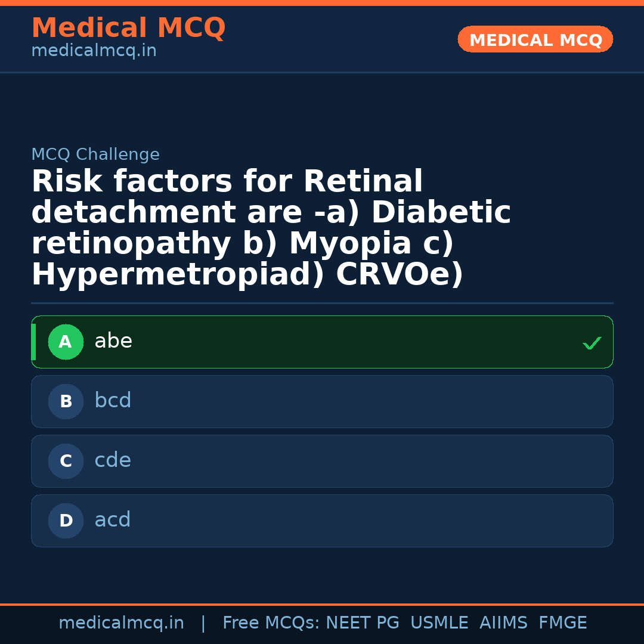
Task: Select answer option 'cde'
Action: point(322,461)
